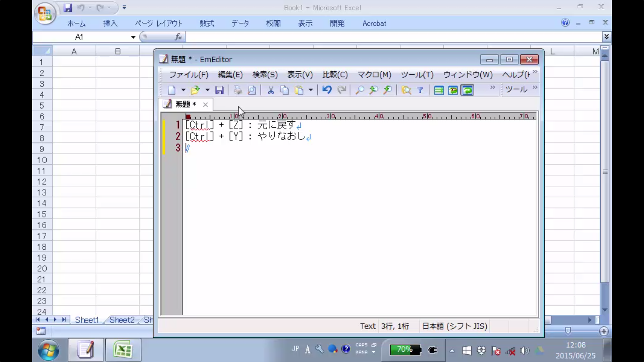Image resolution: width=644 pixels, height=362 pixels.
Task: Click the Find in Files icon
Action: coord(406,90)
